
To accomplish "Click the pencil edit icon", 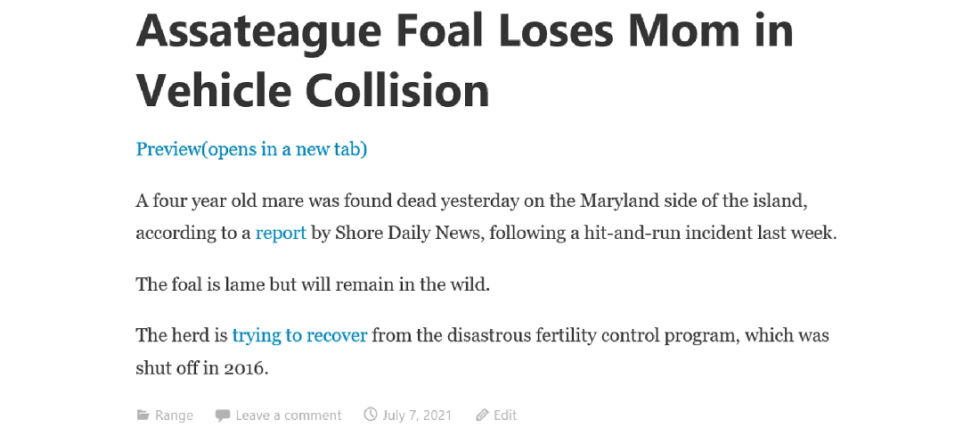I will pyautogui.click(x=482, y=416).
